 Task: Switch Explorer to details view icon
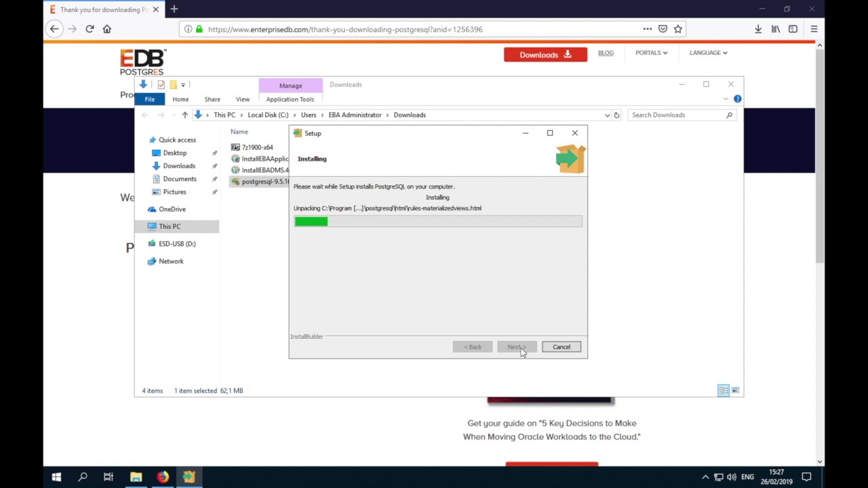[724, 390]
